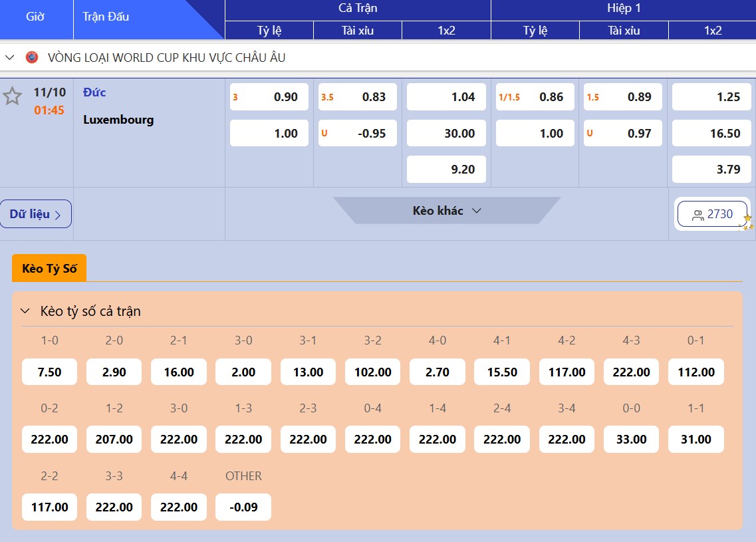Collapse the VÒNG LOẠI WORLD CUP section
The height and width of the screenshot is (542, 756).
(9, 57)
